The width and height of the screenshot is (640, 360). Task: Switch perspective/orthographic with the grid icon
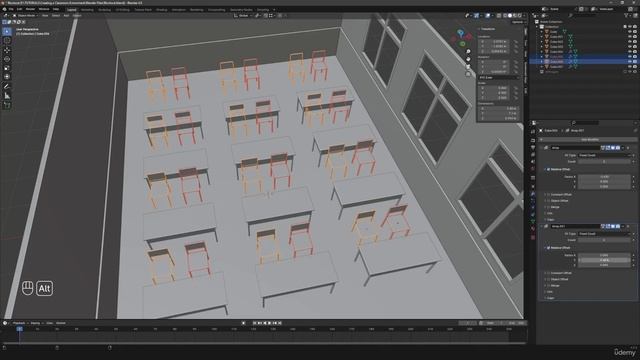click(468, 73)
